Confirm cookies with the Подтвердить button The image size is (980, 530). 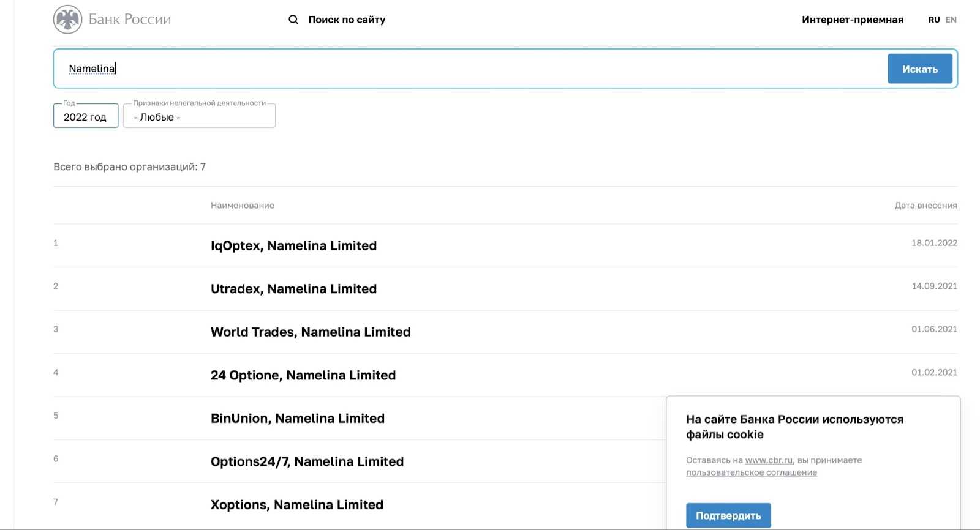728,515
